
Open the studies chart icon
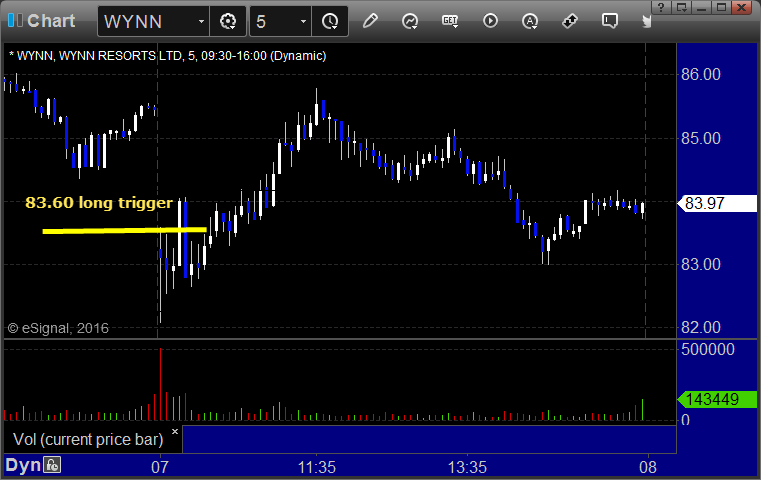tap(410, 21)
